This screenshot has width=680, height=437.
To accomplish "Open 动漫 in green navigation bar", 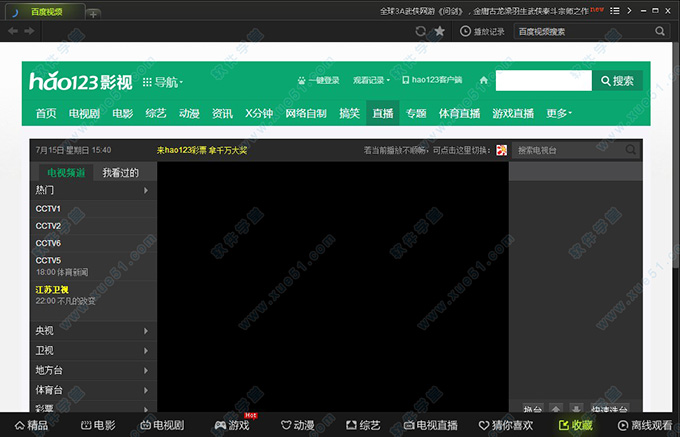I will (189, 114).
